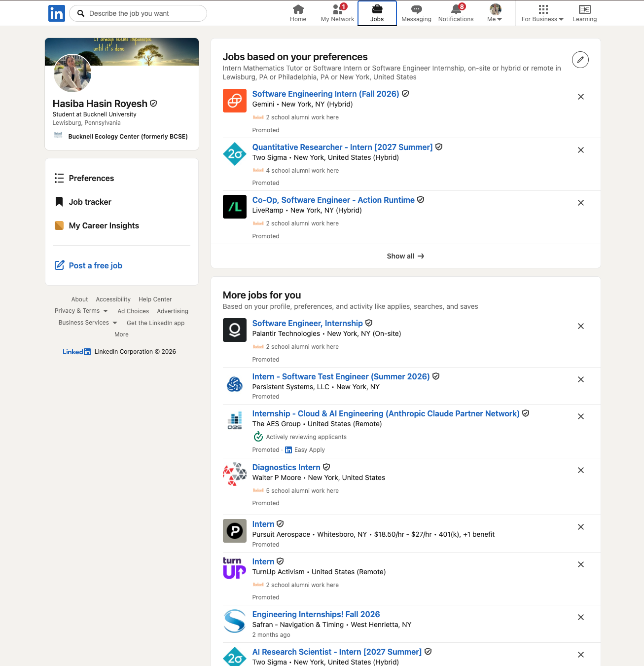Open the Persistent Systems logo
The width and height of the screenshot is (644, 666).
coord(235,383)
